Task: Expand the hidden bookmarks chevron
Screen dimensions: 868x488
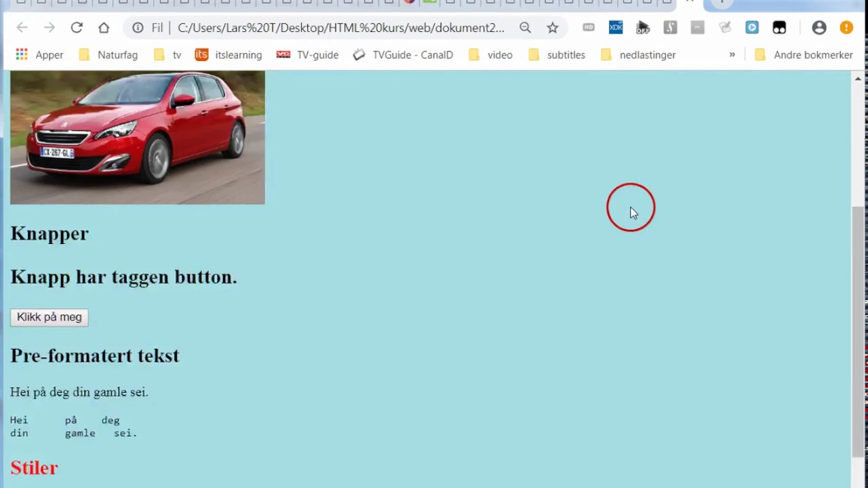Action: (732, 55)
